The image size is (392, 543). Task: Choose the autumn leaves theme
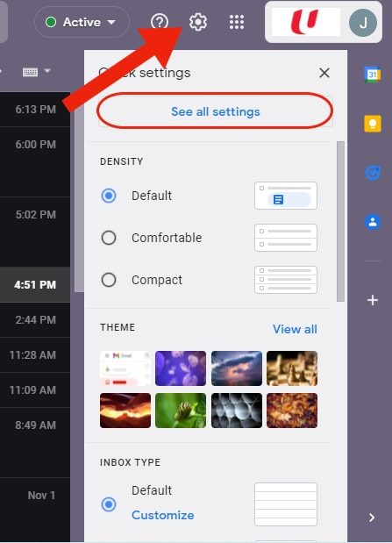pyautogui.click(x=292, y=411)
